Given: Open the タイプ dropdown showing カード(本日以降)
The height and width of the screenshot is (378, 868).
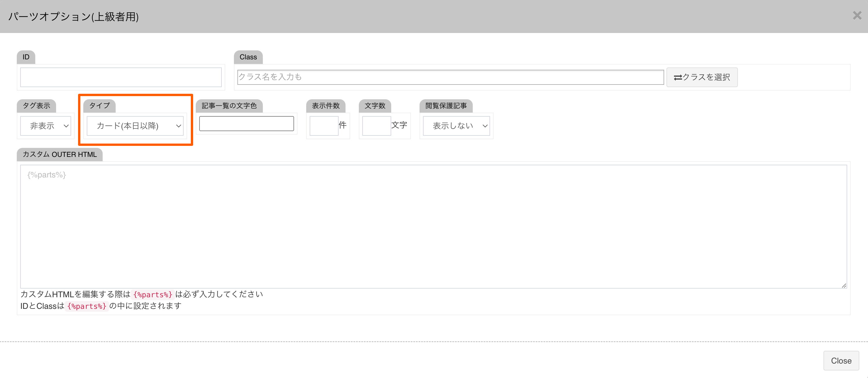Looking at the screenshot, I should coord(135,126).
